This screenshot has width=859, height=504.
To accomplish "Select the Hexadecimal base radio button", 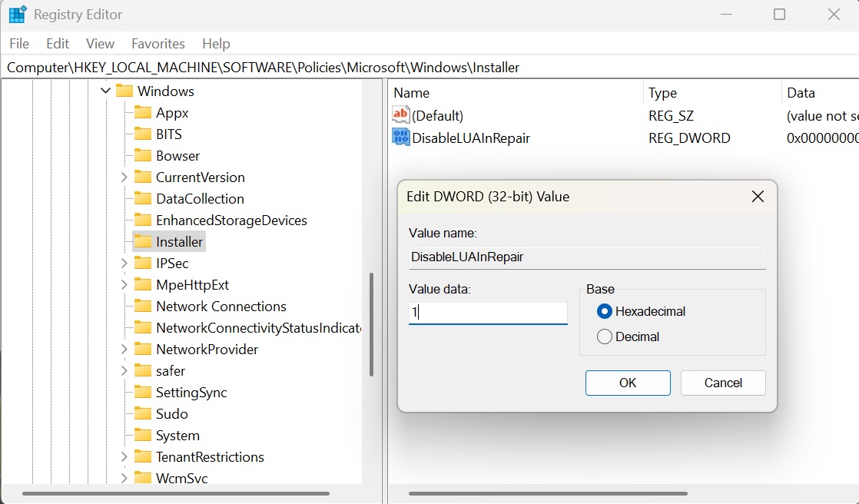I will tap(604, 311).
